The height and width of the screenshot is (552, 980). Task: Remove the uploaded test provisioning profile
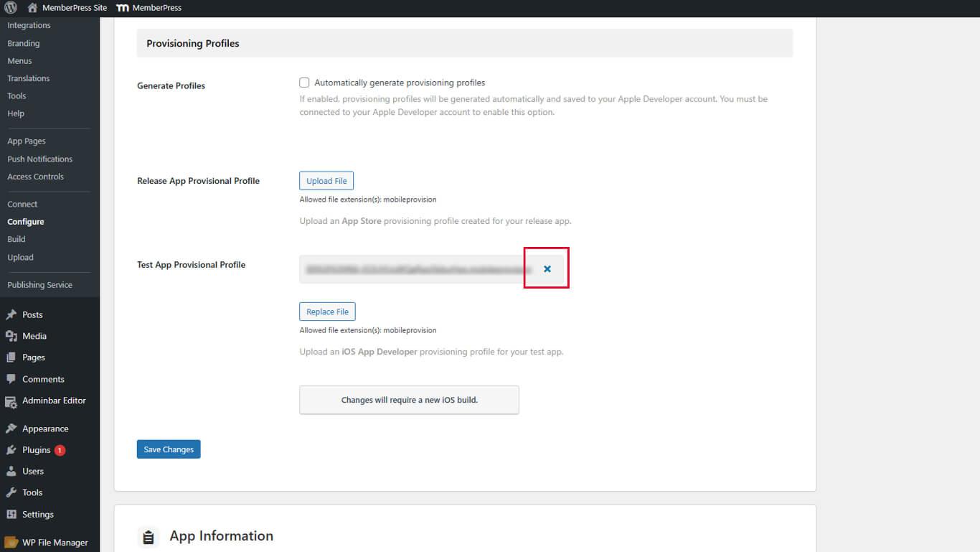pos(547,268)
